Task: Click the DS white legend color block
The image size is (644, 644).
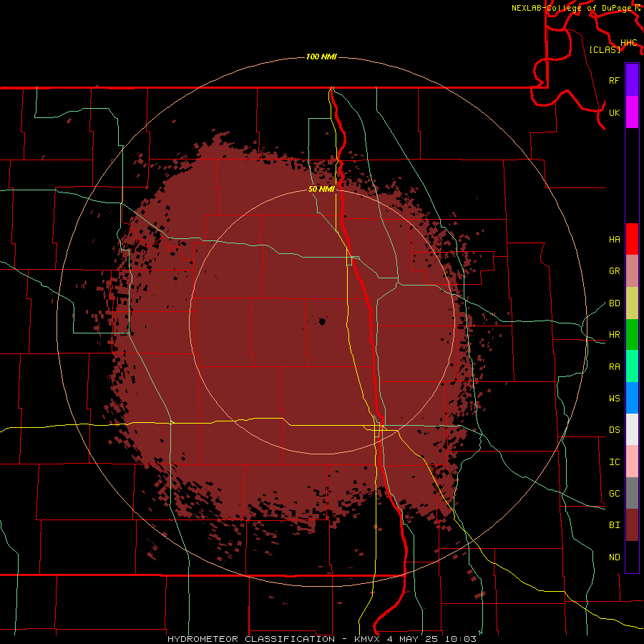Action: pyautogui.click(x=632, y=429)
